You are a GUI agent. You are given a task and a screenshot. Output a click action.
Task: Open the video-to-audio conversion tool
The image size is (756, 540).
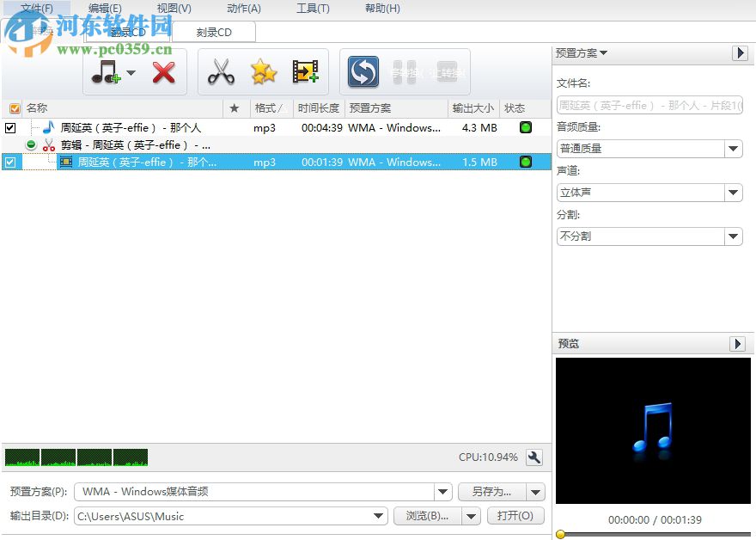[305, 71]
